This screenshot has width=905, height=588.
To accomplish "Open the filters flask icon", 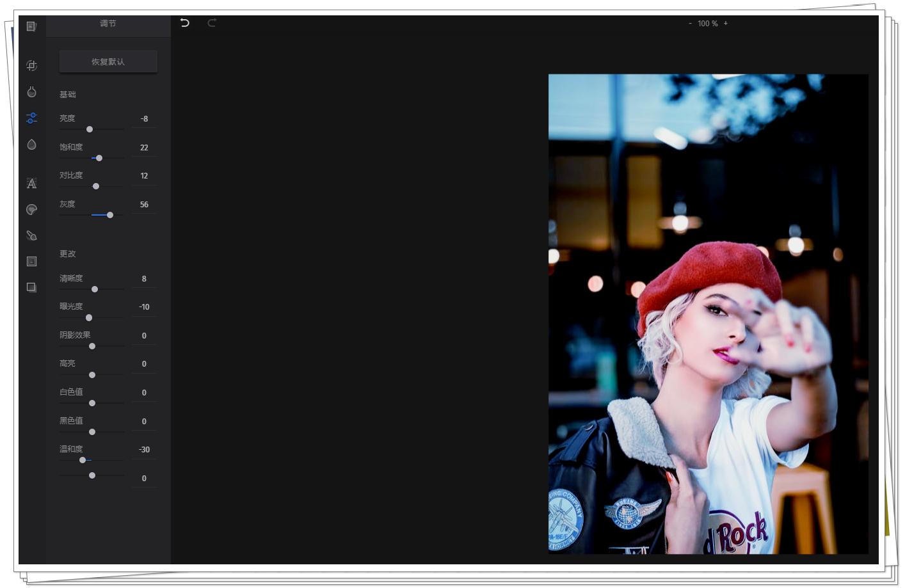I will click(31, 92).
